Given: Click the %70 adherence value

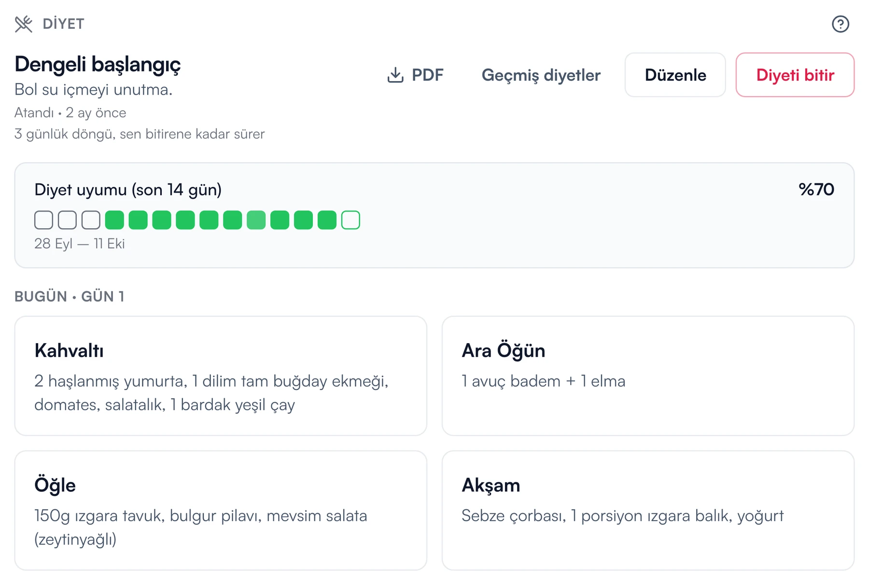Looking at the screenshot, I should (816, 189).
